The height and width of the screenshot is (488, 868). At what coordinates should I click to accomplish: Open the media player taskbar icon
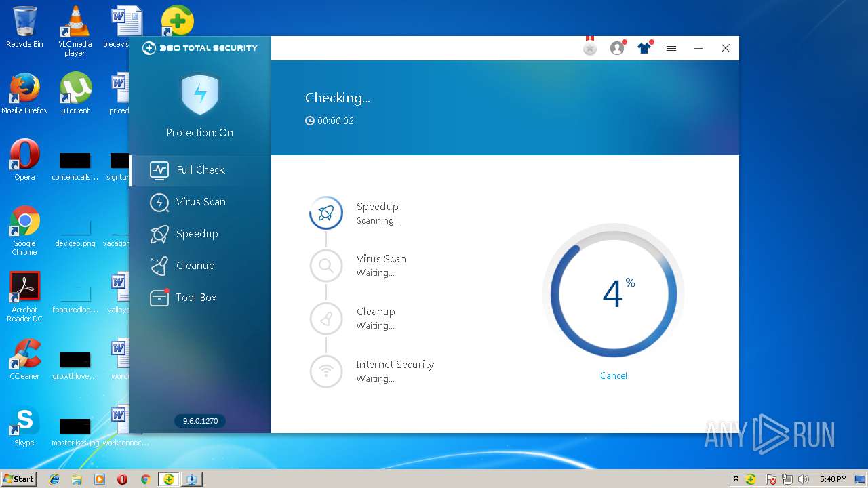[100, 479]
